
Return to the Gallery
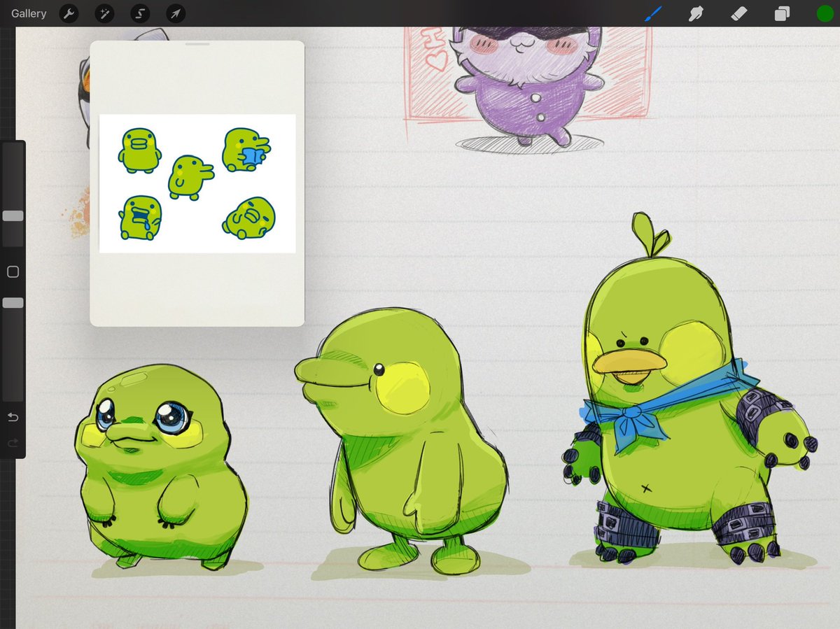coord(29,13)
